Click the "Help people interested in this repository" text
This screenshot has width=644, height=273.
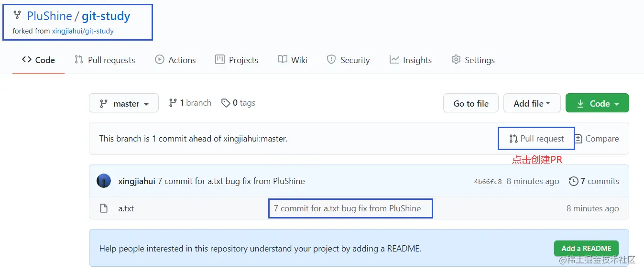click(260, 249)
